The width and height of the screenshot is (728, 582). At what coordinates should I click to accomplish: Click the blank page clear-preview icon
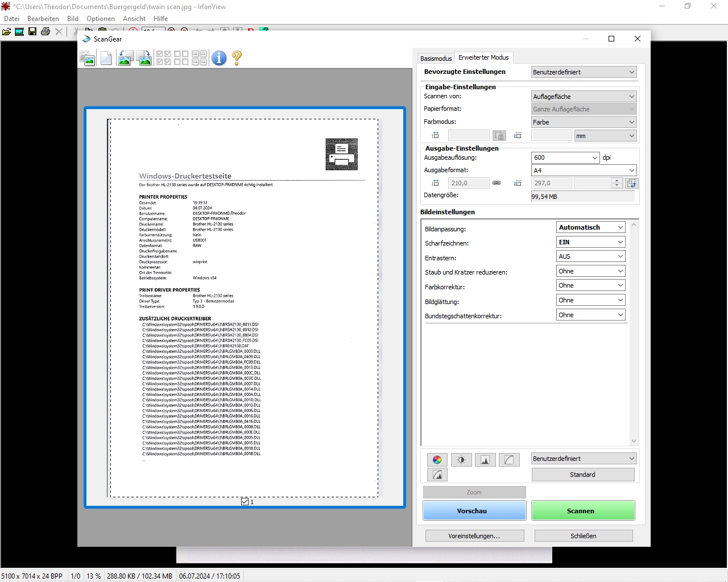pos(106,58)
